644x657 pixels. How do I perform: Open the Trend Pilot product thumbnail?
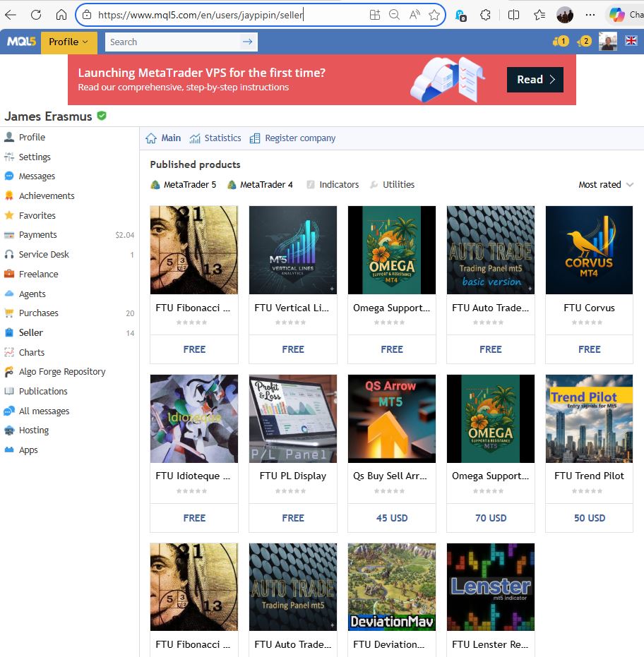coord(589,418)
